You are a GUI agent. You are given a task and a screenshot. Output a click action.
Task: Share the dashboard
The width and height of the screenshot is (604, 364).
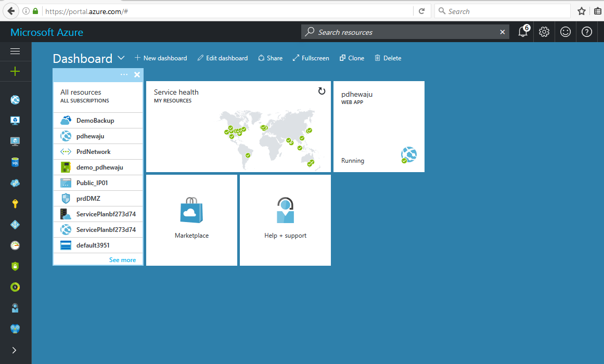point(270,58)
